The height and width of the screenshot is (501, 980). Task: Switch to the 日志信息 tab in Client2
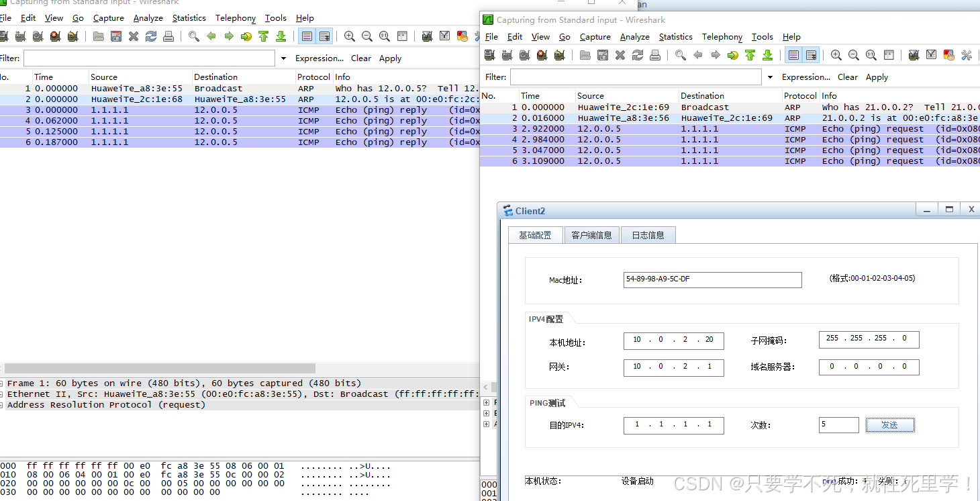click(x=647, y=235)
